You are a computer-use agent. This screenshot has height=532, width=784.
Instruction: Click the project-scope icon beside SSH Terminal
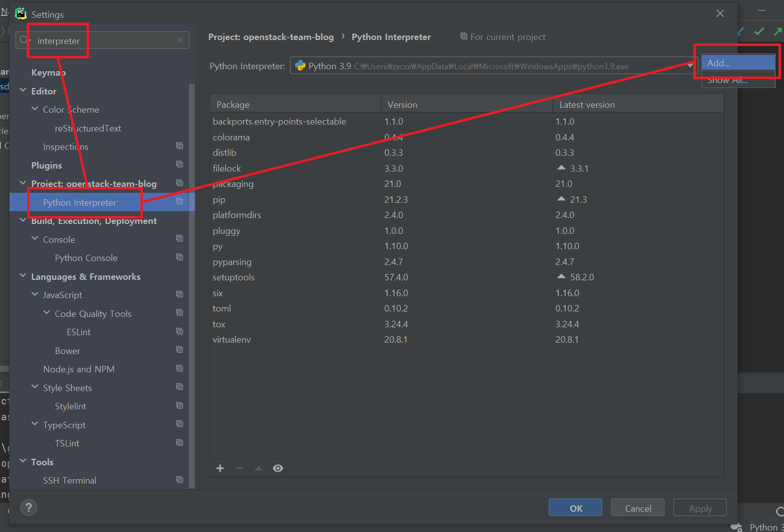(x=180, y=480)
